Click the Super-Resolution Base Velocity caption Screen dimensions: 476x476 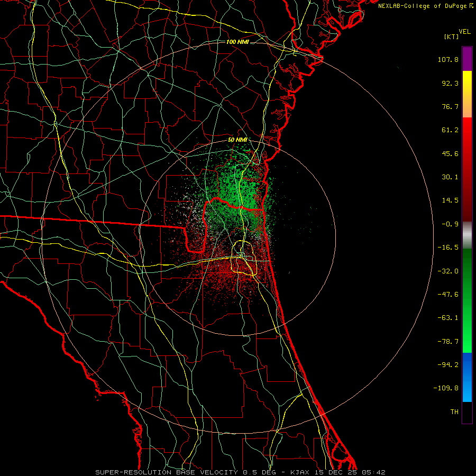coord(241,472)
